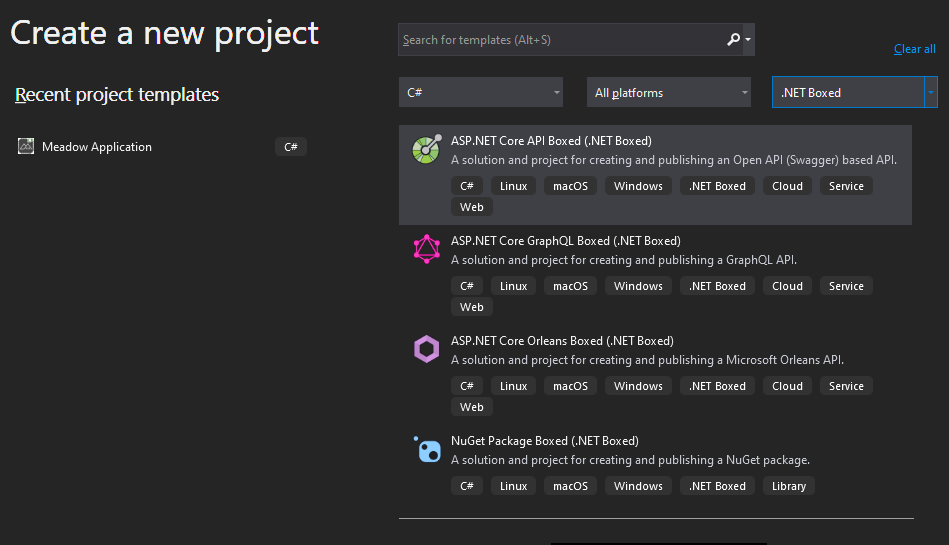Viewport: 949px width, 545px height.
Task: Click the GraphQL Boxed pink template icon
Action: 427,249
